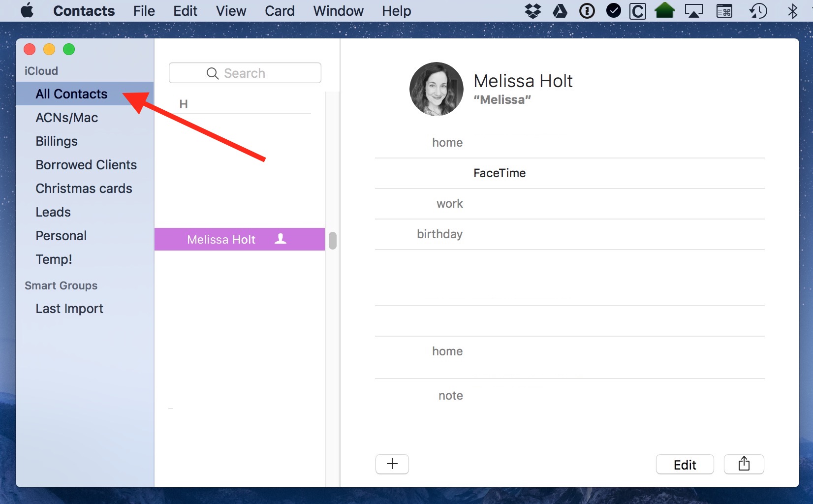This screenshot has height=504, width=813.
Task: Open the Time Machine menu
Action: pyautogui.click(x=758, y=10)
